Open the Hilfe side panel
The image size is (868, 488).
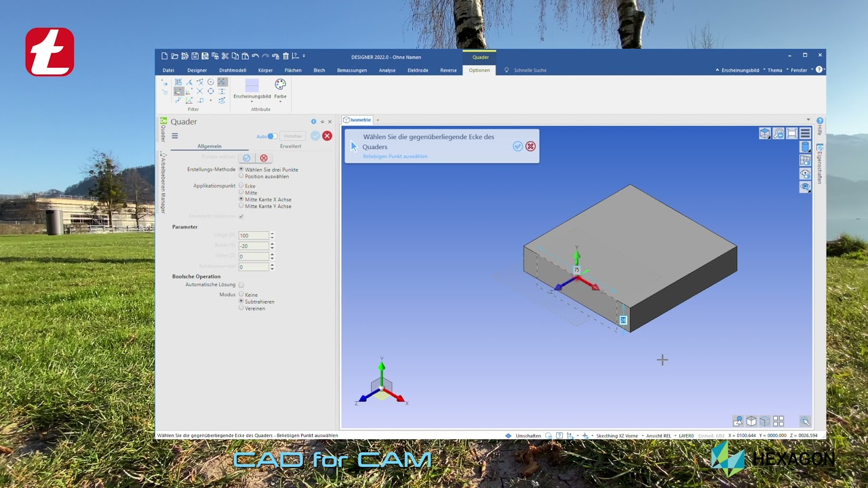click(820, 127)
